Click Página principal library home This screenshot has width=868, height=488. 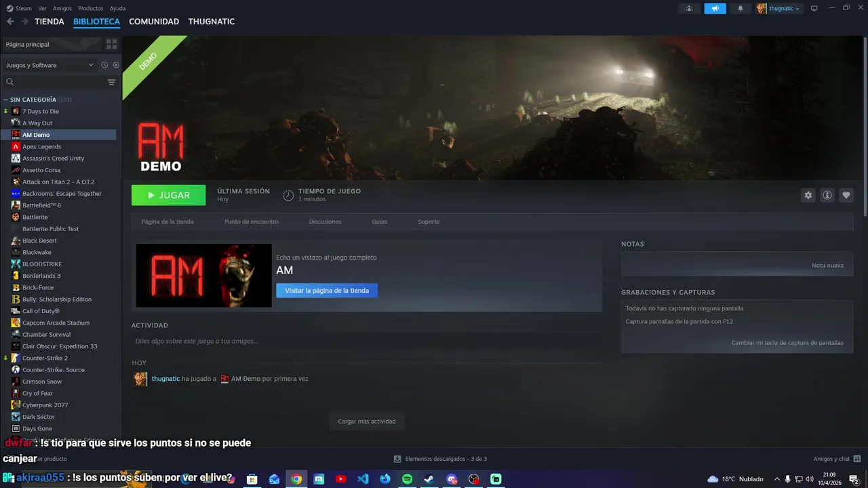(51, 44)
